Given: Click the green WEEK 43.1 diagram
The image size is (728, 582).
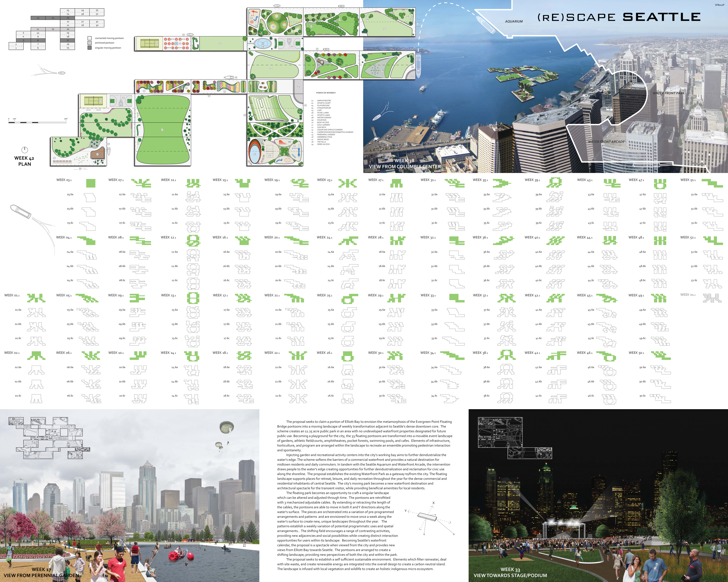Looking at the screenshot, I should (x=612, y=183).
